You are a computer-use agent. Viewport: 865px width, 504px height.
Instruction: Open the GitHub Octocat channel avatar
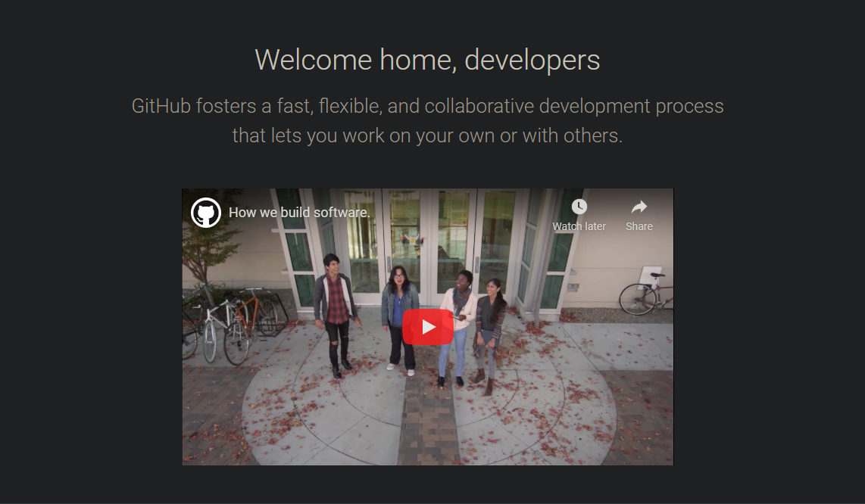[x=206, y=213]
